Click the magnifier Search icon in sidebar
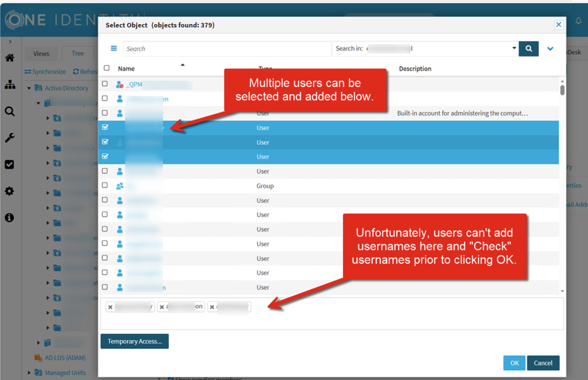 pos(9,112)
